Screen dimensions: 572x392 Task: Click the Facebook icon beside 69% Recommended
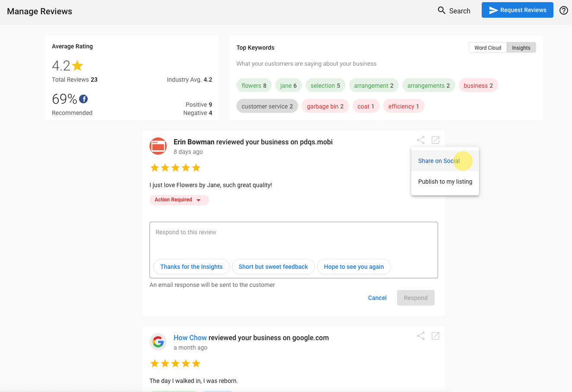(x=83, y=99)
